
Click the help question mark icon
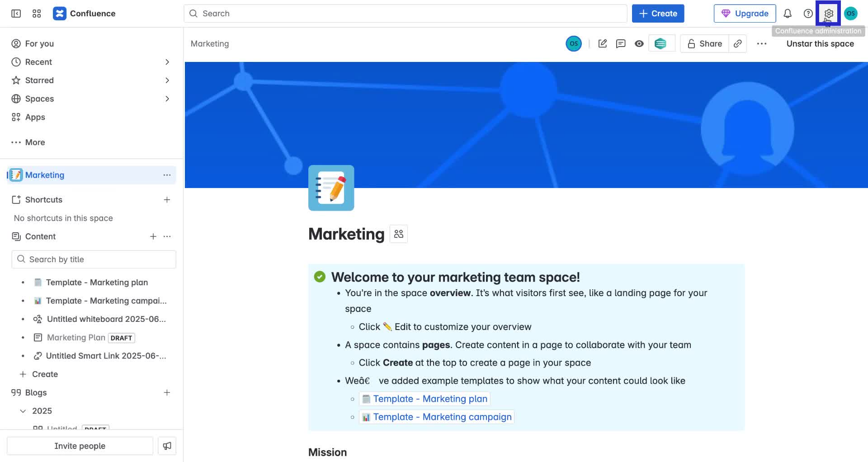(808, 14)
